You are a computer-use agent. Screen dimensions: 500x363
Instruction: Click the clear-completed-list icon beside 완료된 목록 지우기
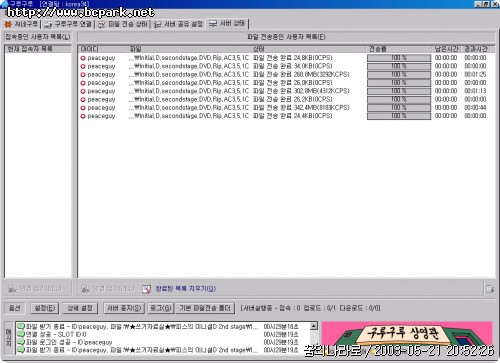click(x=146, y=289)
